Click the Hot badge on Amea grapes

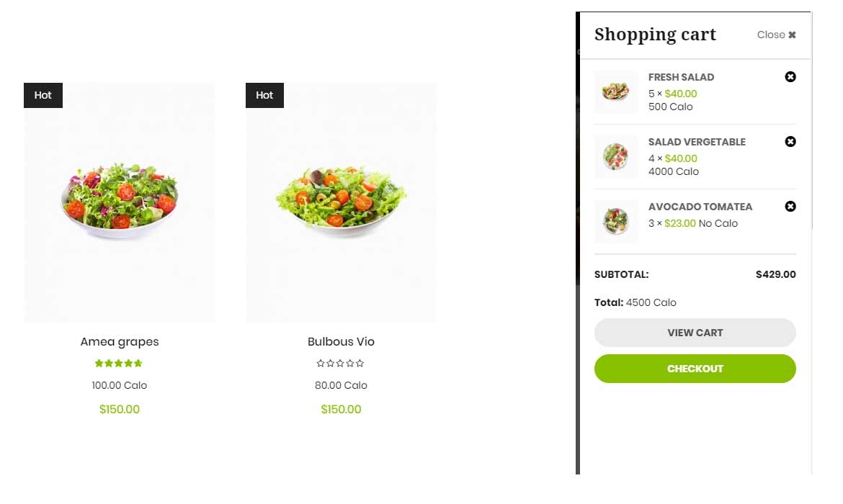pos(43,95)
